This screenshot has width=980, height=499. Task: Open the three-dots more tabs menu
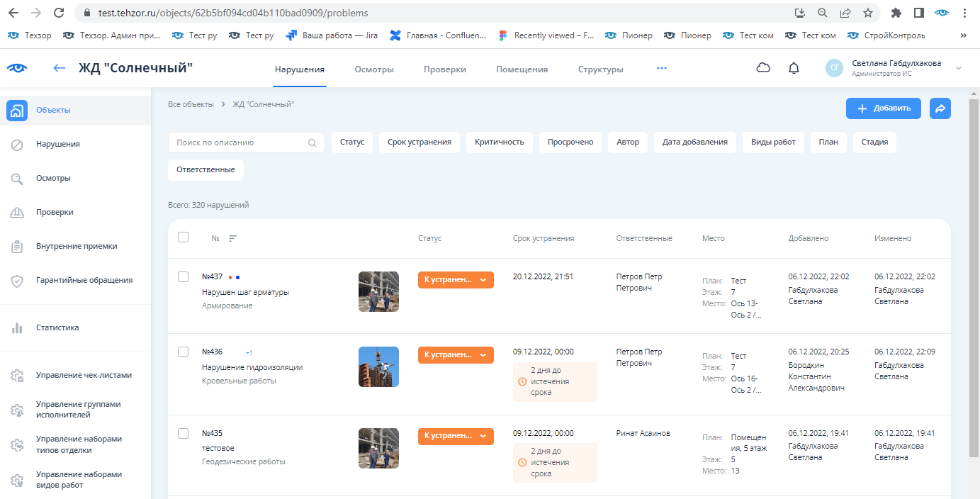(x=662, y=69)
